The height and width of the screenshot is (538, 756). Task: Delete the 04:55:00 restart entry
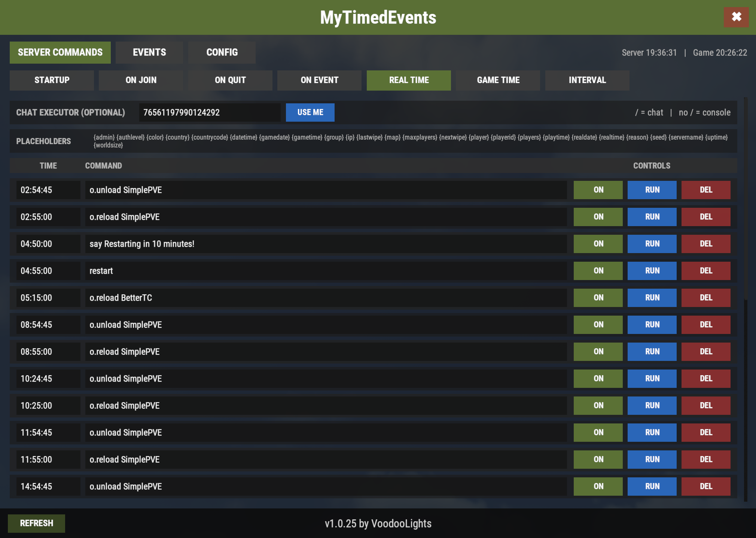[x=706, y=271]
